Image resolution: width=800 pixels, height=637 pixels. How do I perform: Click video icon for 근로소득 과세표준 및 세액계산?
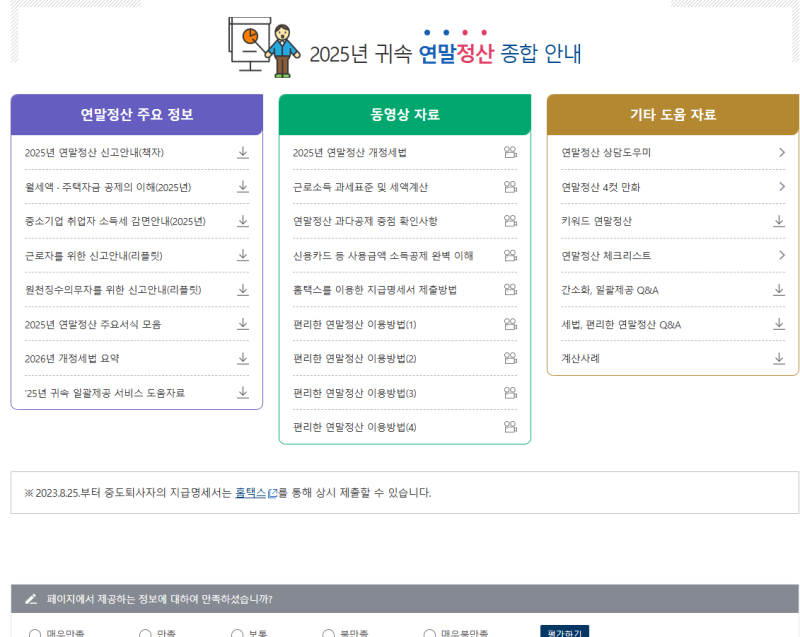pyautogui.click(x=510, y=187)
